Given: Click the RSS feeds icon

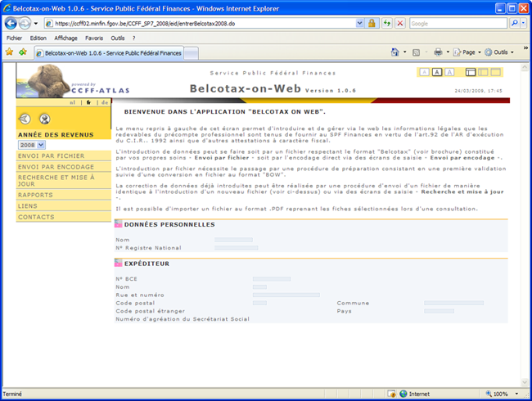Looking at the screenshot, I should coord(416,52).
